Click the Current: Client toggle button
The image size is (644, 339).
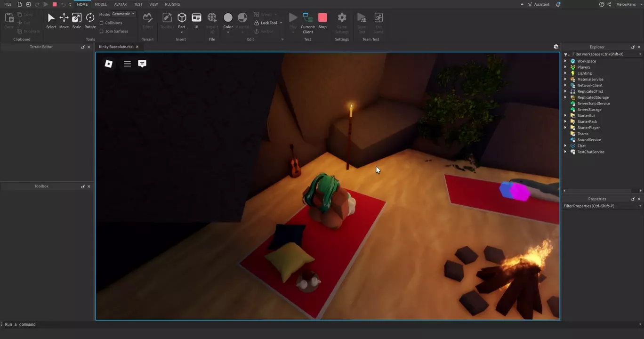(308, 23)
